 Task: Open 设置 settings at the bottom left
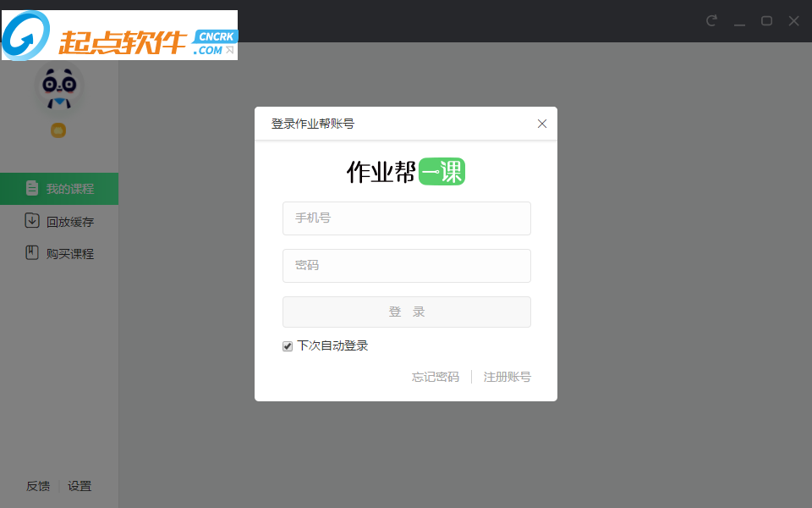pos(80,486)
